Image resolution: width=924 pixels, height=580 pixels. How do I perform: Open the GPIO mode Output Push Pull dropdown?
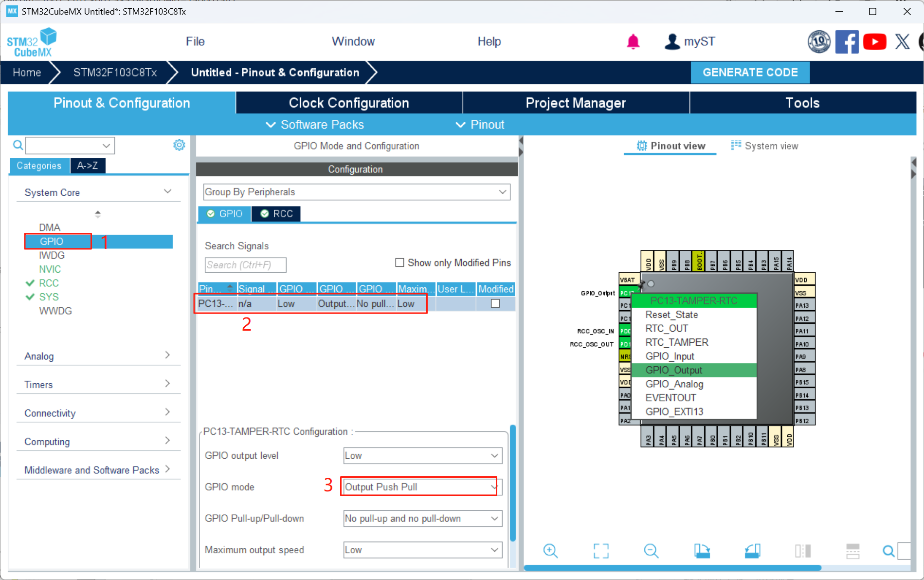422,487
